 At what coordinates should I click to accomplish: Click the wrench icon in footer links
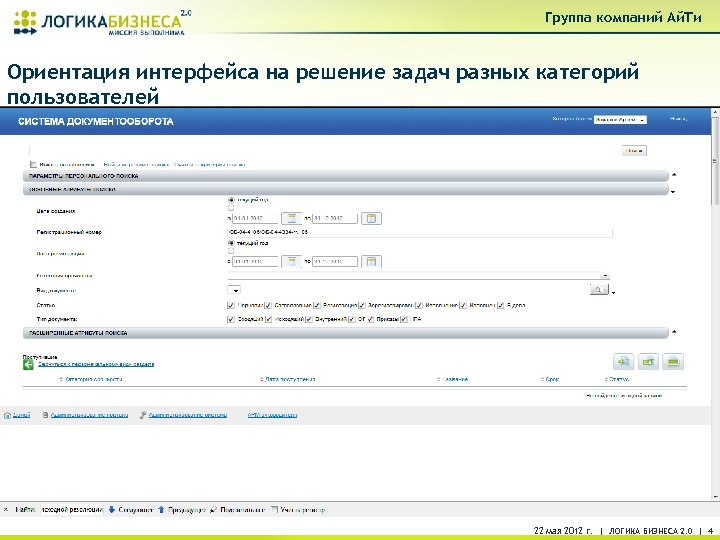click(x=143, y=415)
